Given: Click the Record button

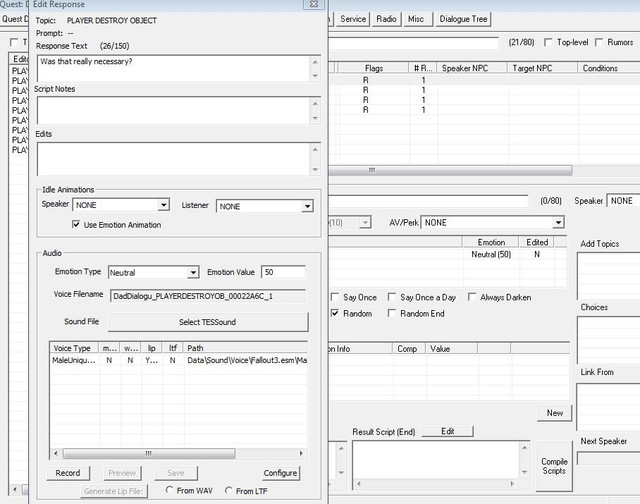Looking at the screenshot, I should coord(68,473).
